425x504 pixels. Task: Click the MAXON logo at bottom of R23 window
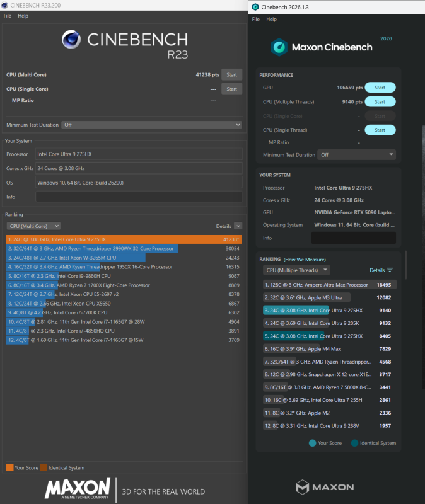[78, 488]
